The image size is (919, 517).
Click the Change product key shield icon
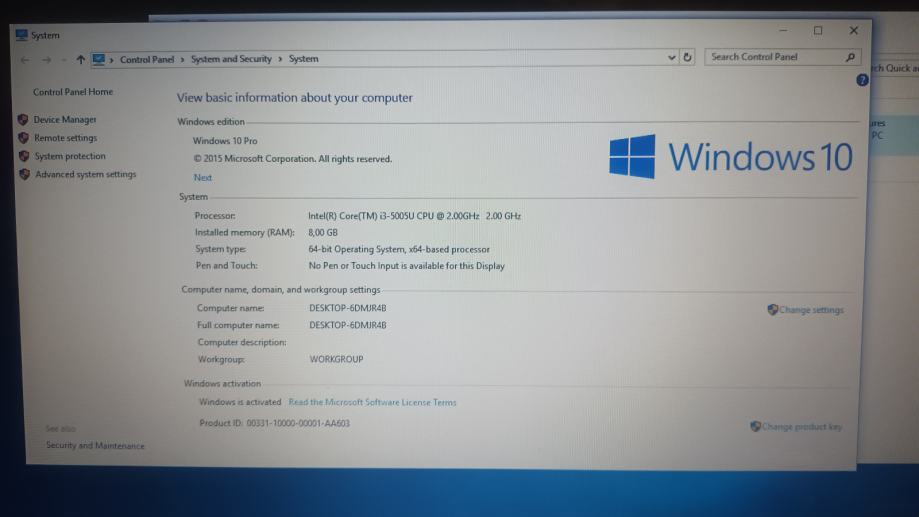tap(755, 426)
